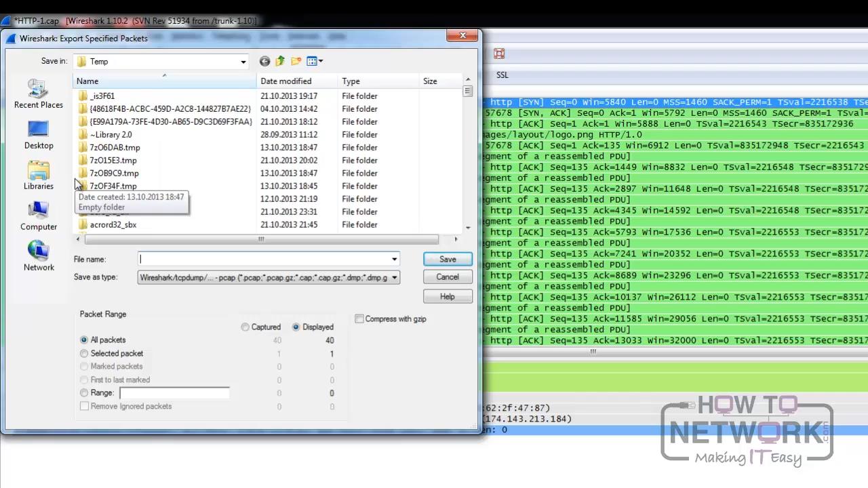Click the Cancel button
The image size is (868, 488).
coord(448,277)
